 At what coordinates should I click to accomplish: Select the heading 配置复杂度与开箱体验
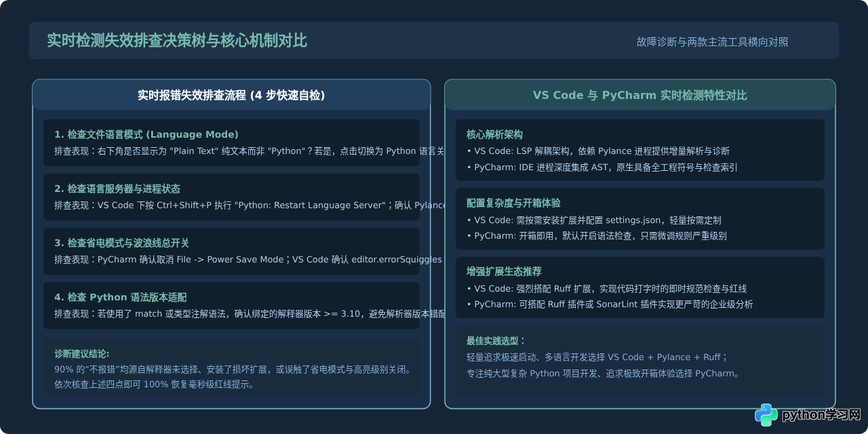point(514,203)
